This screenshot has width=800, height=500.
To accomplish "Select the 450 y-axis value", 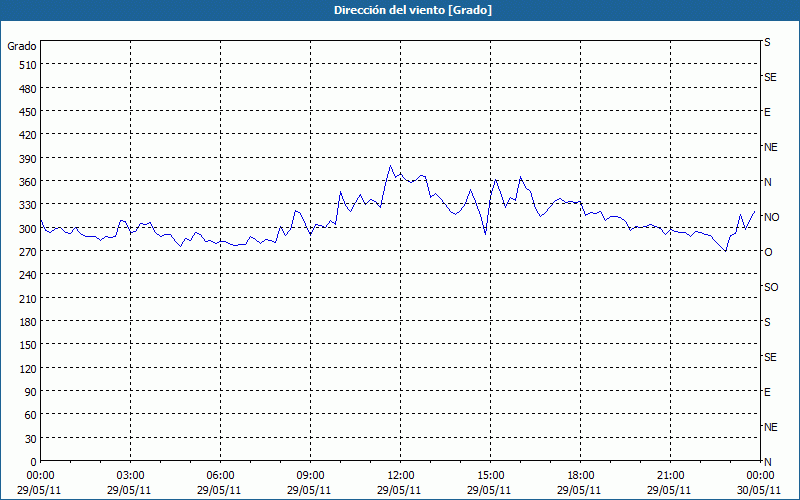I will point(29,112).
